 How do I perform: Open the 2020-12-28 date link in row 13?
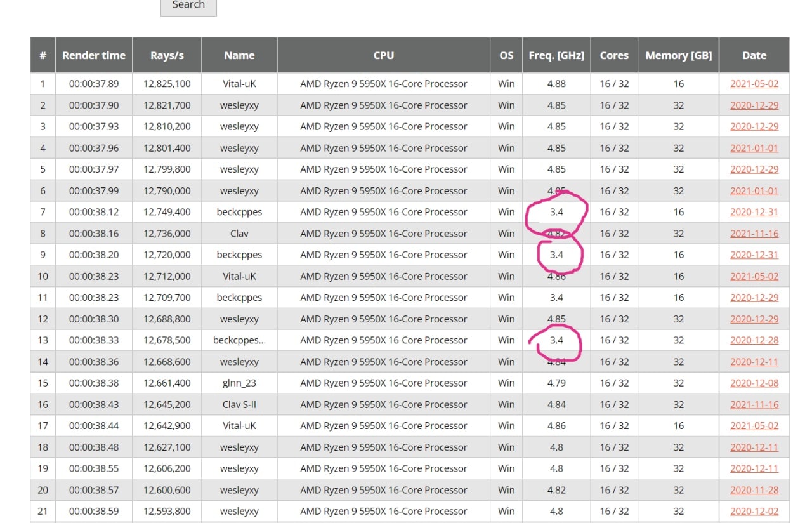(x=754, y=340)
